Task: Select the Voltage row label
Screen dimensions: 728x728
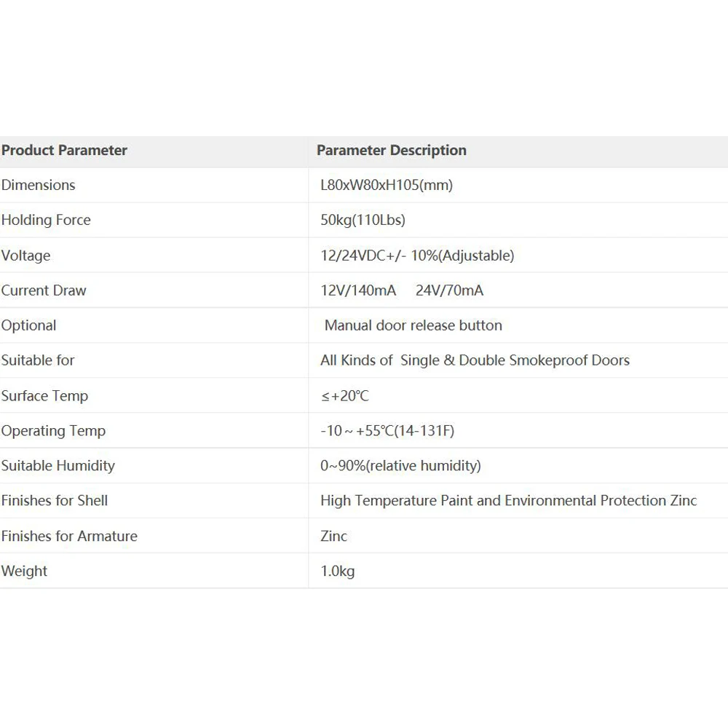Action: pos(26,256)
